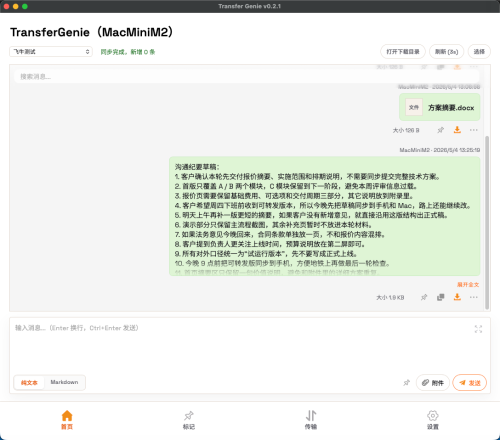Download the 沟通纪要草稿 message
The height and width of the screenshot is (440, 500).
[457, 297]
